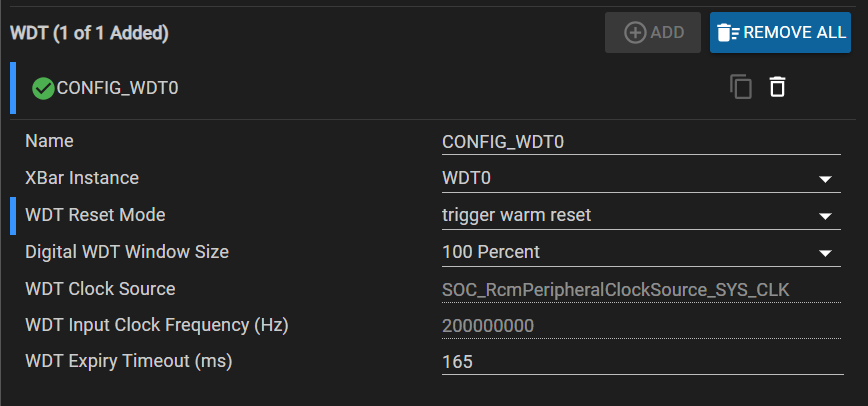Click the WDT Reset Mode label
Viewport: 868px width, 406px height.
pyautogui.click(x=95, y=215)
